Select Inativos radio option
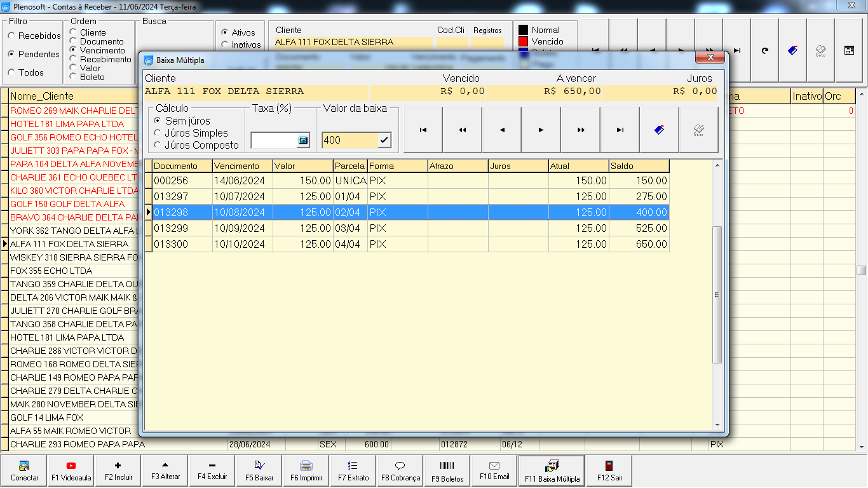 click(241, 44)
